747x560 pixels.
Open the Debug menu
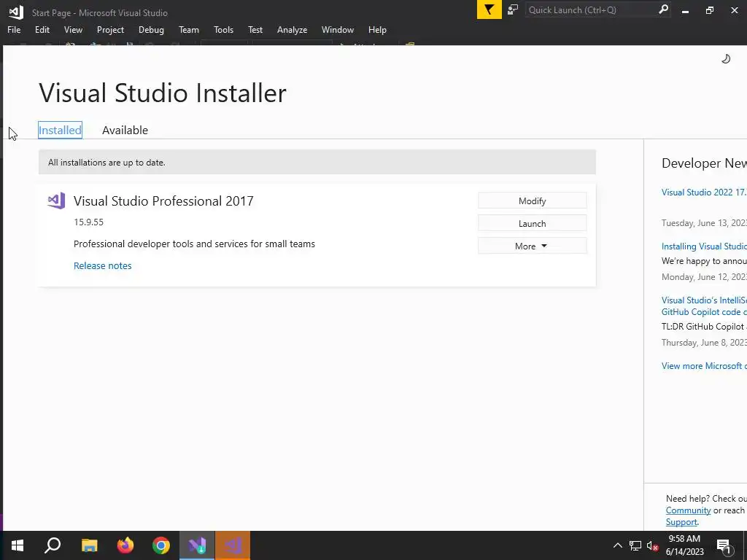[x=151, y=29]
